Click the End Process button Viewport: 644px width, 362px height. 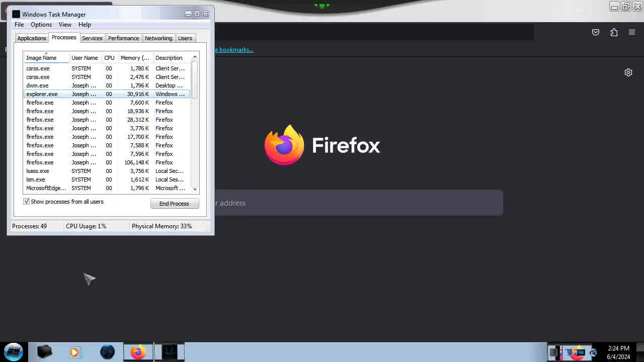[x=175, y=204]
